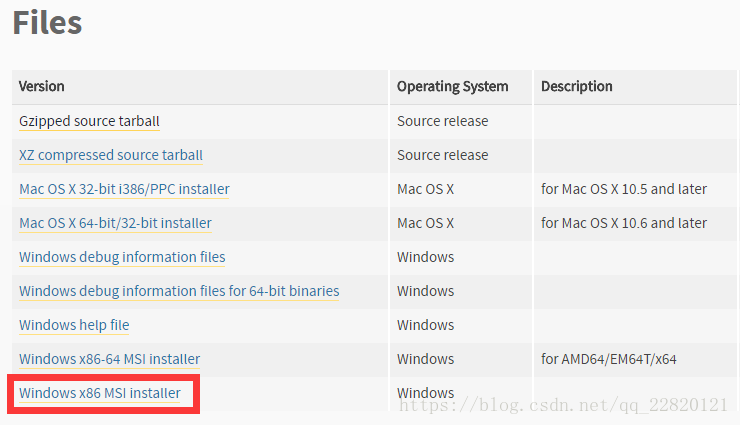
Task: Click the highlighted Windows x86 MSI installer link
Action: (x=100, y=393)
